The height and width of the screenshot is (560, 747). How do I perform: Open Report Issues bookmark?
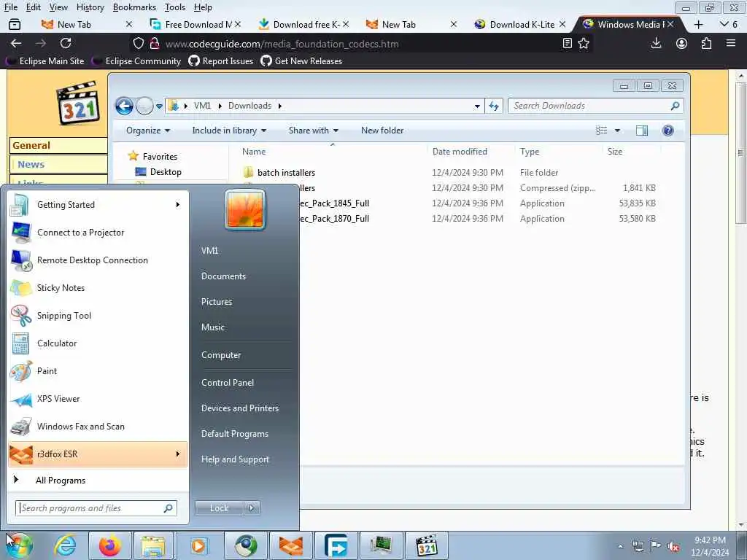[x=221, y=61]
